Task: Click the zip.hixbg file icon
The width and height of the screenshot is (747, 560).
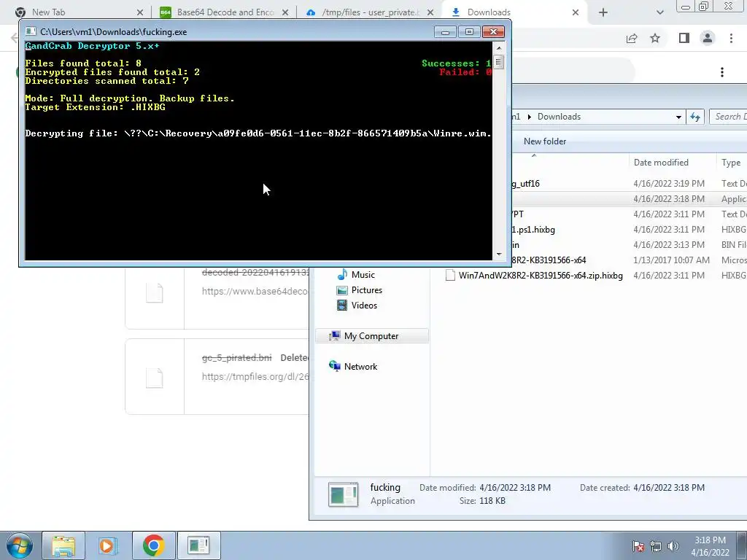Action: pyautogui.click(x=450, y=275)
